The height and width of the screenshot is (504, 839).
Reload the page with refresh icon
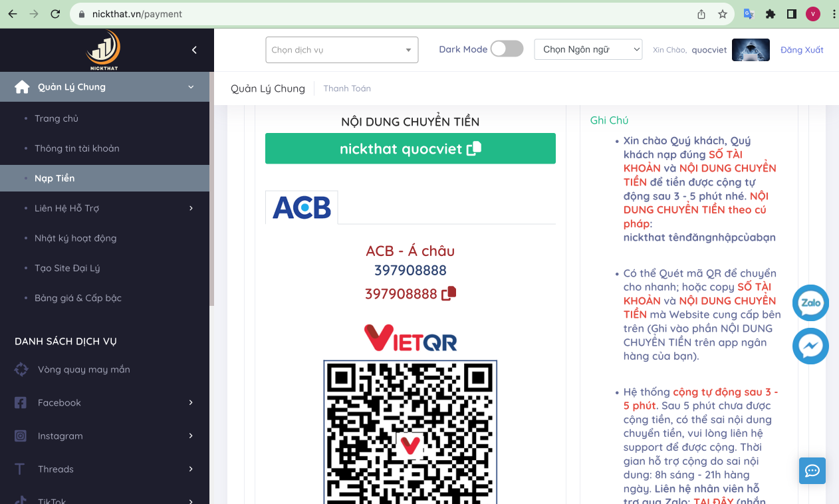[x=55, y=14]
